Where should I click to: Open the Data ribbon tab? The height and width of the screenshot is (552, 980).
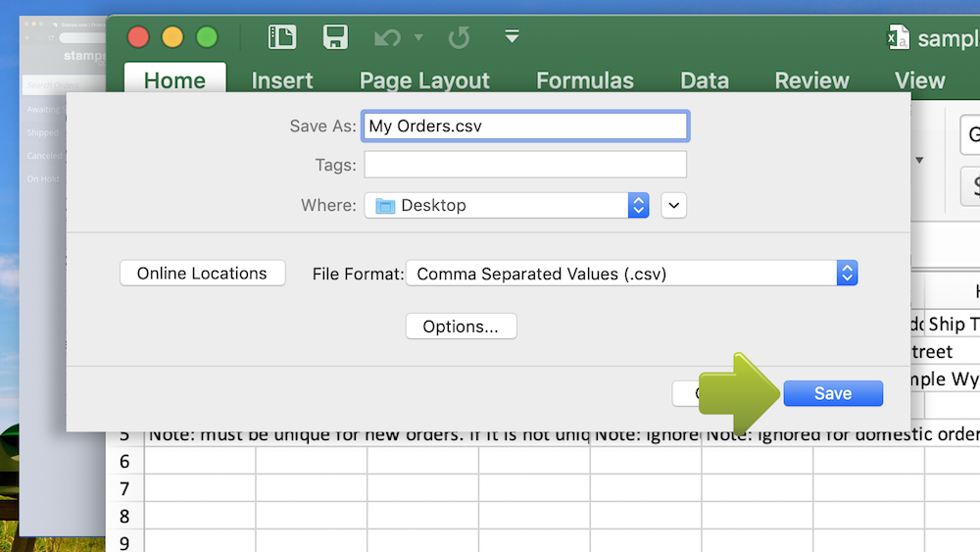pyautogui.click(x=705, y=80)
